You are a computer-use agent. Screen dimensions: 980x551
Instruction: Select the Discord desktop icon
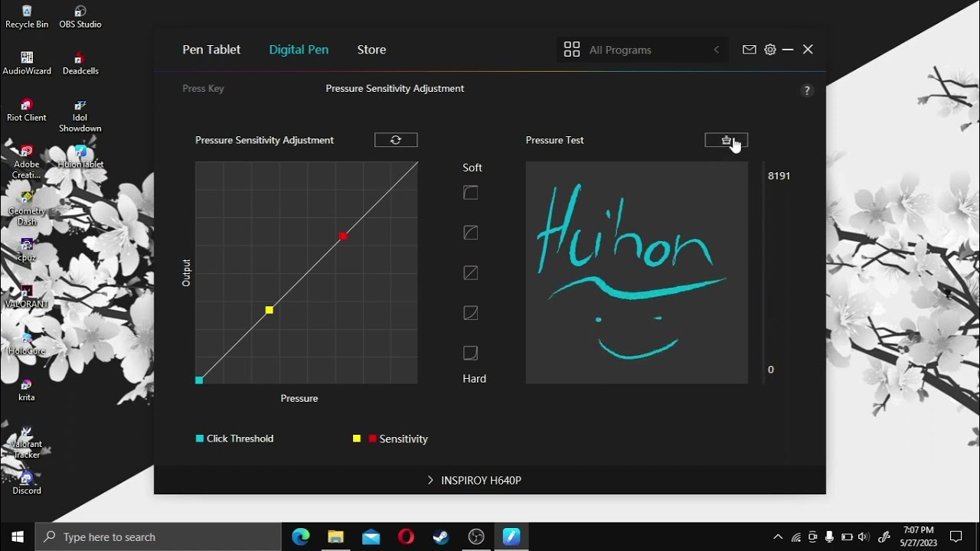[x=27, y=484]
